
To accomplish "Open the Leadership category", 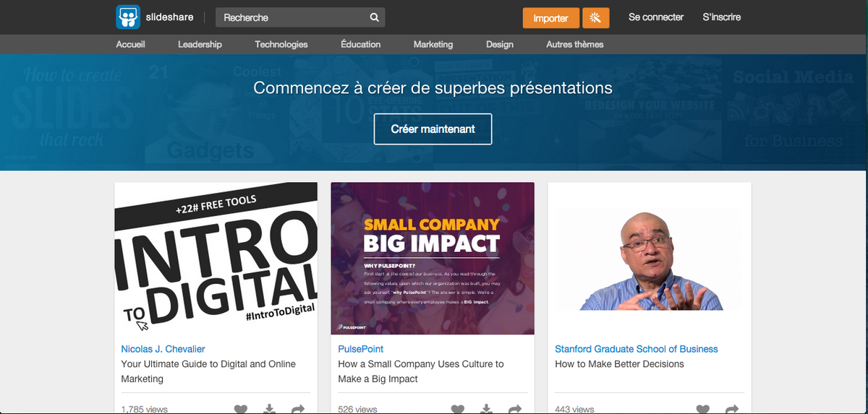I will coord(200,44).
